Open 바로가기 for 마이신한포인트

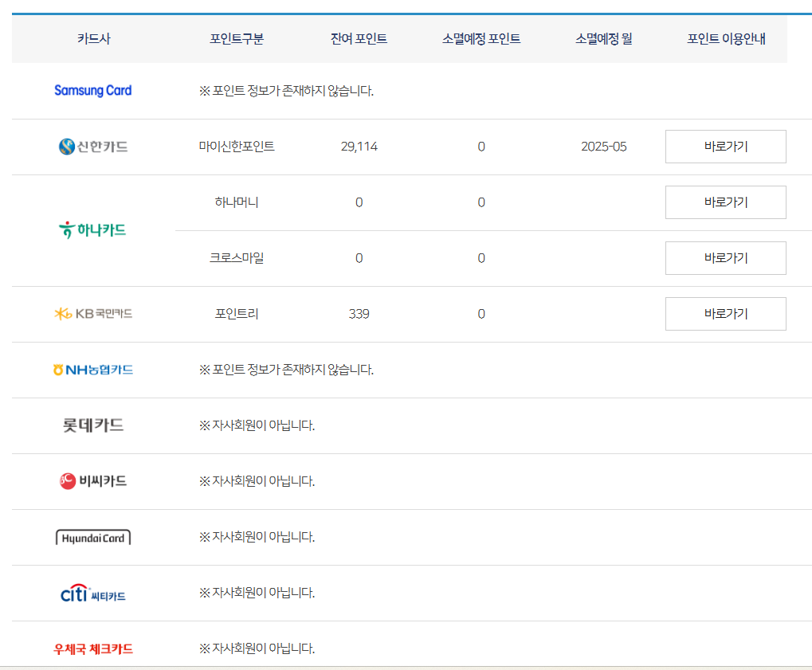click(725, 147)
